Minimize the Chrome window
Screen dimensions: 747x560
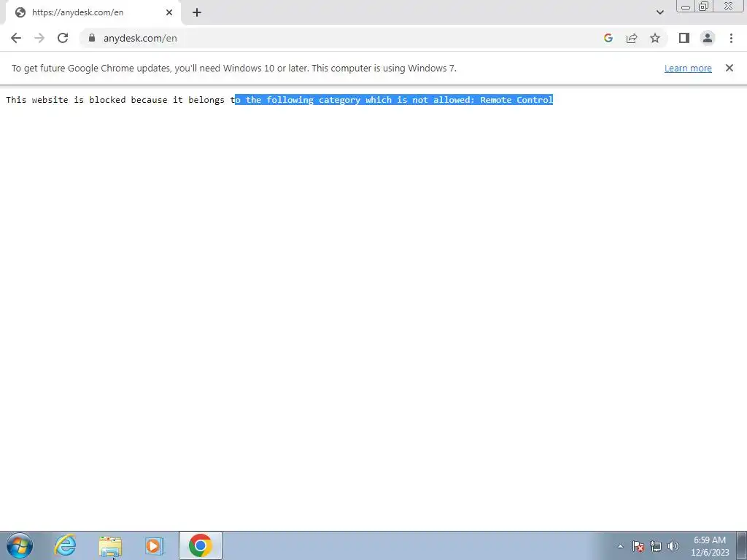point(686,6)
